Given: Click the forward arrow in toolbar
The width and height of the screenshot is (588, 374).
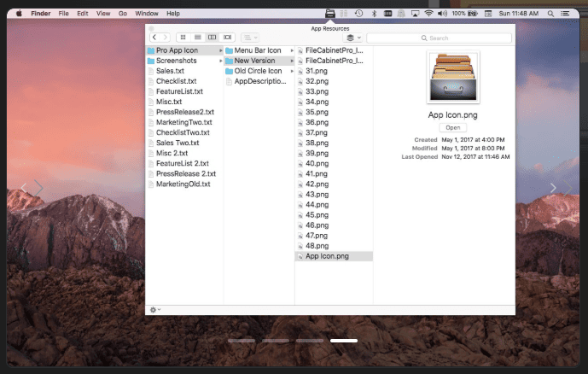Looking at the screenshot, I should point(165,38).
